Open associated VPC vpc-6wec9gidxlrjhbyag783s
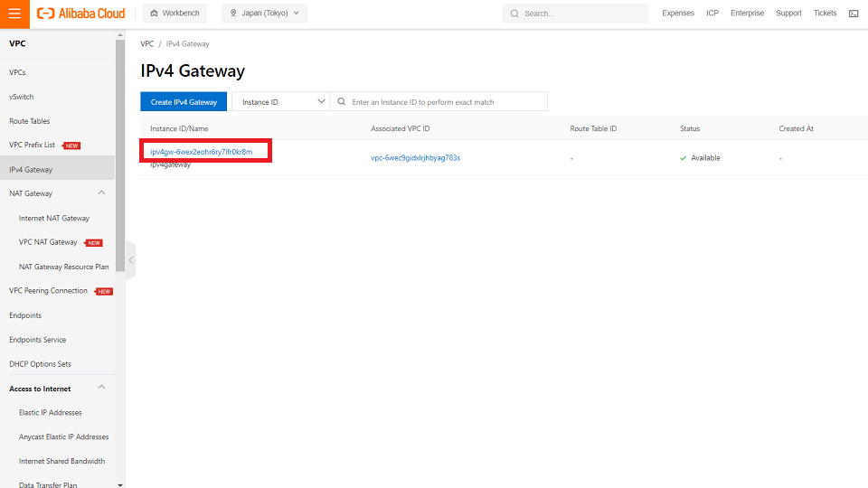The height and width of the screenshot is (488, 868). click(415, 157)
